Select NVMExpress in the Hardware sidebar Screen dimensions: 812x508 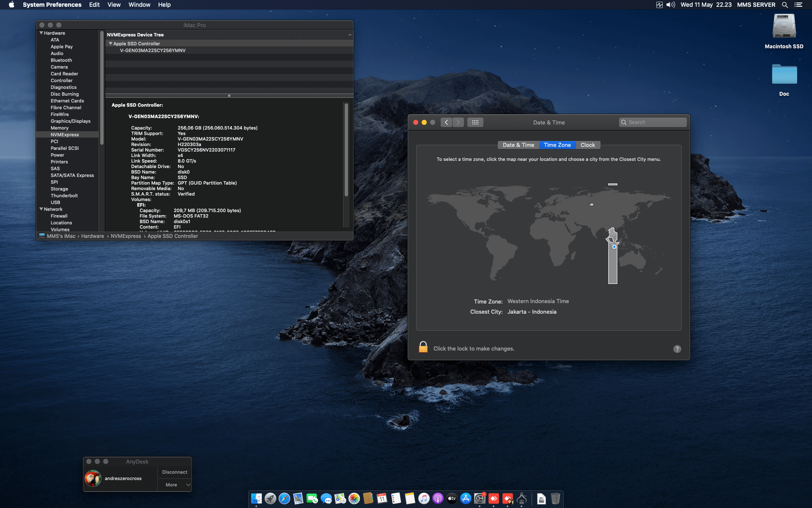tap(64, 135)
